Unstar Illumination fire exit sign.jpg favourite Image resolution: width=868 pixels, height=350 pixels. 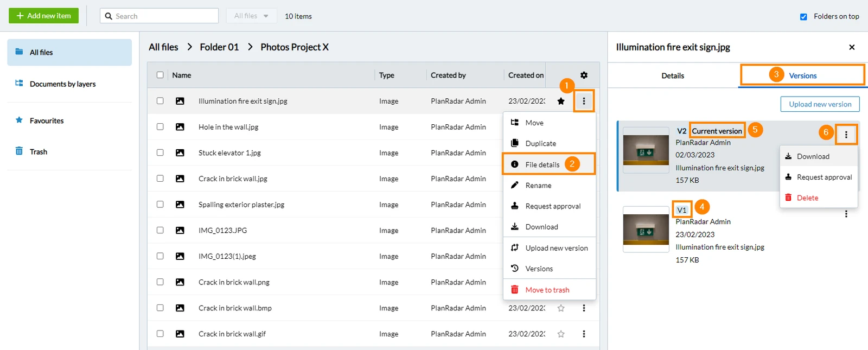561,101
